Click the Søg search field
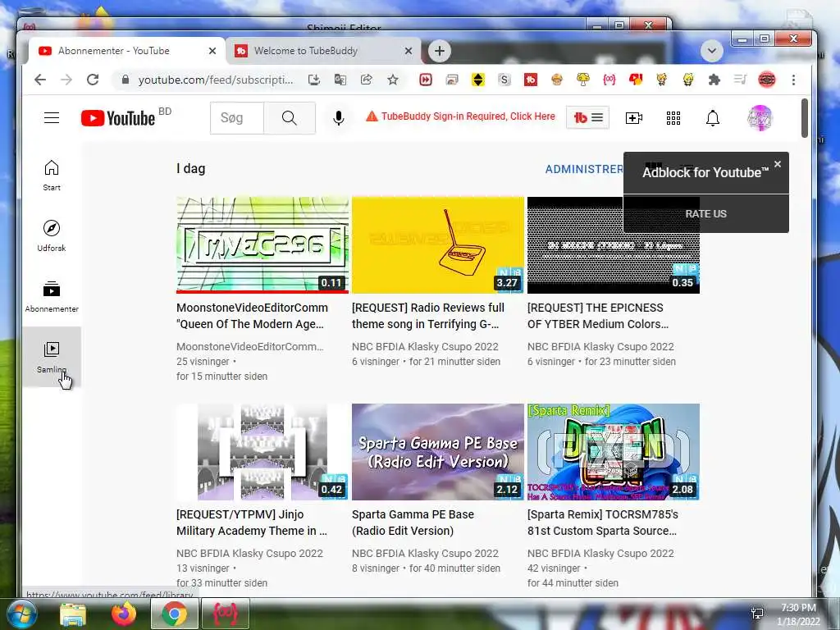840x630 pixels. click(237, 118)
